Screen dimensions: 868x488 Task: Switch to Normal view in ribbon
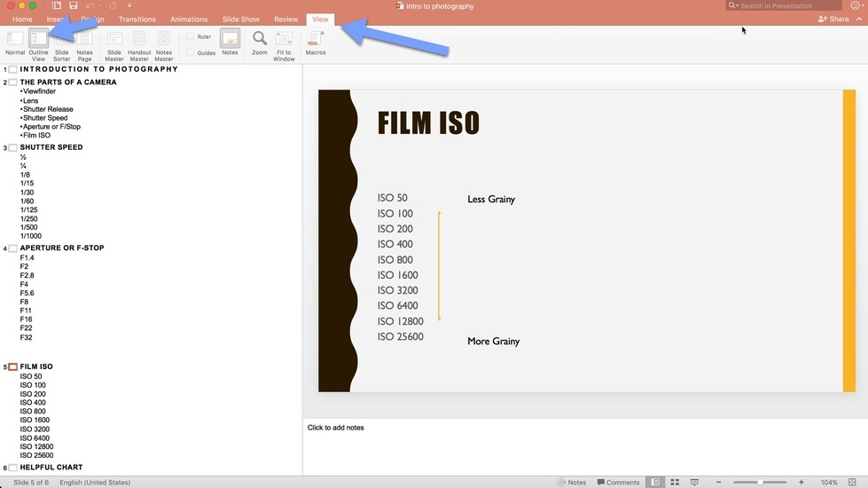(15, 41)
